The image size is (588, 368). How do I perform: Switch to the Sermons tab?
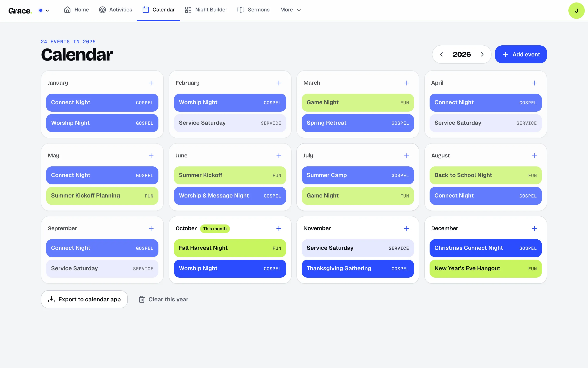click(253, 10)
